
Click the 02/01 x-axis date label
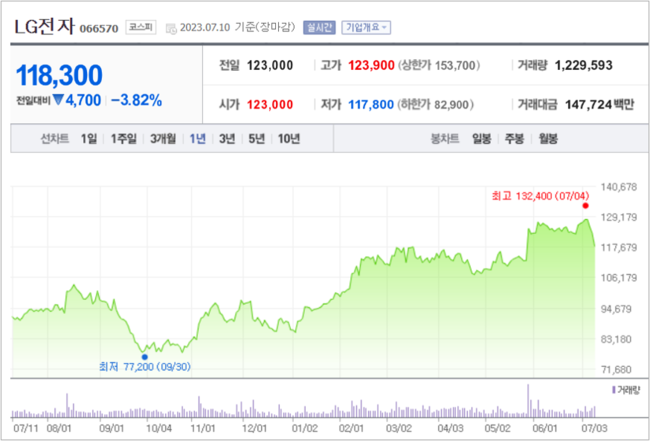352,428
